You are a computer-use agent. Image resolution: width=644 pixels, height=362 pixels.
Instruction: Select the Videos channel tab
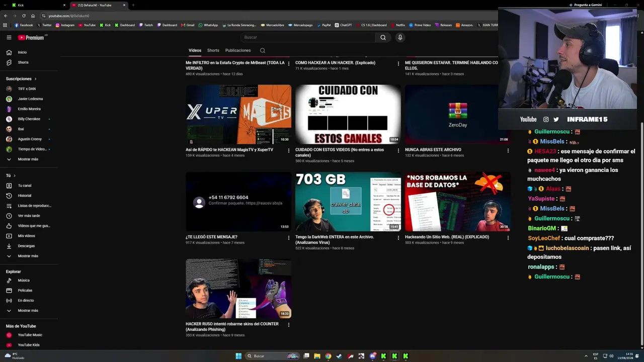(x=195, y=50)
